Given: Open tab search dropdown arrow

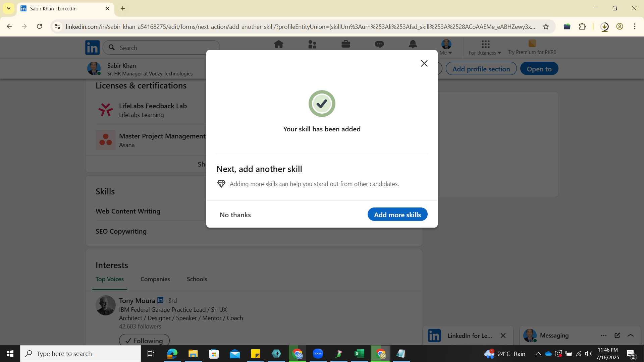Looking at the screenshot, I should (x=8, y=8).
